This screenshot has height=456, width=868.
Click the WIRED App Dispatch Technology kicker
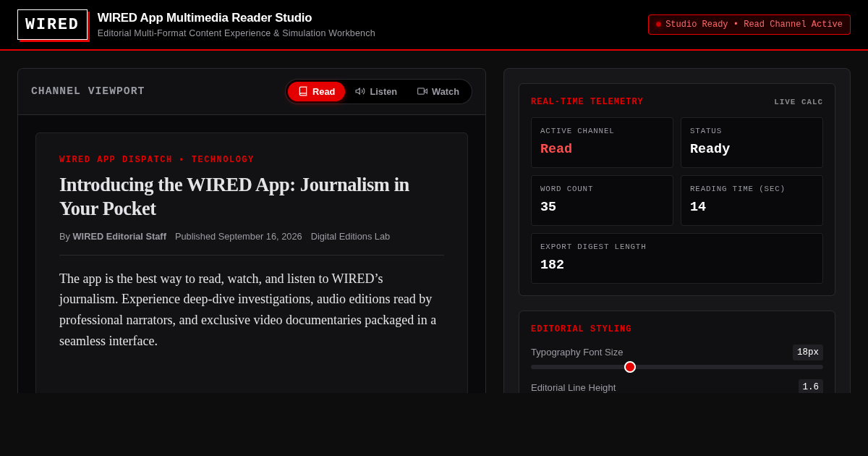[157, 160]
